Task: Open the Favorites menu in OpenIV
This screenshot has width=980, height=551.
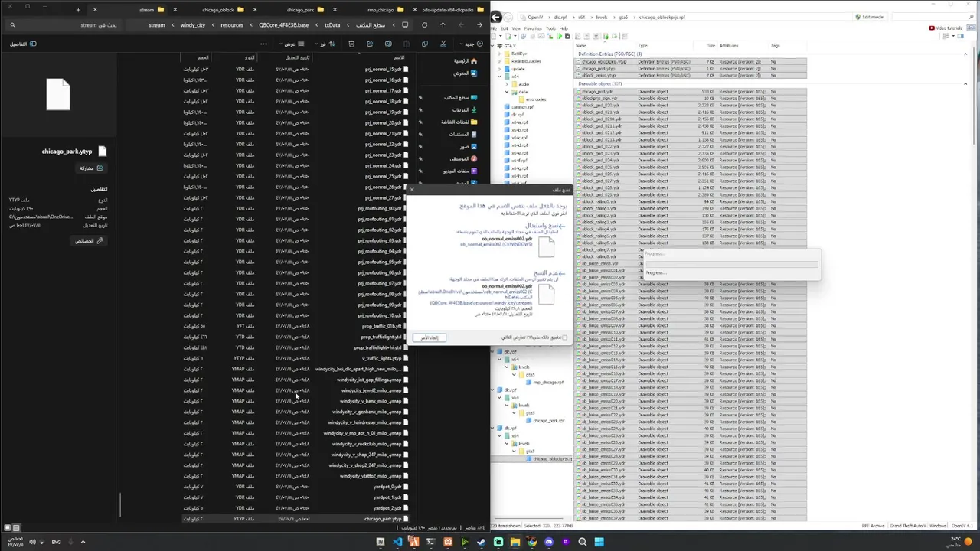Action: [x=533, y=28]
